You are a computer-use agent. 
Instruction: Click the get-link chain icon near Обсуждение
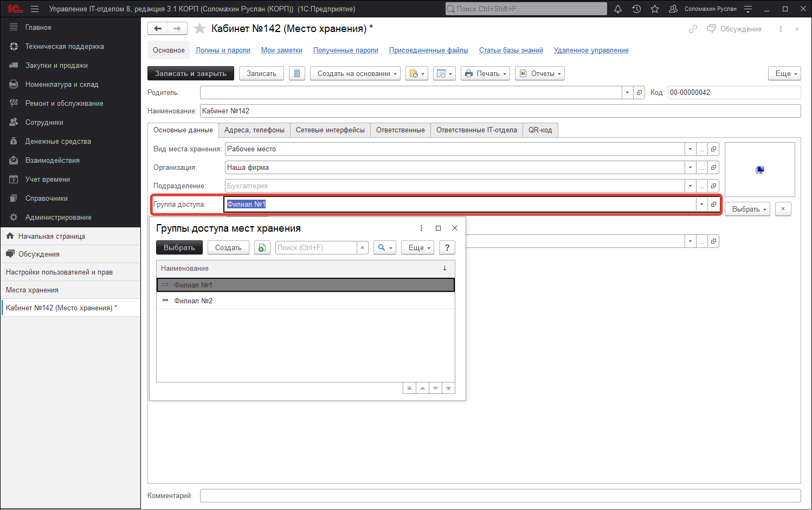coord(693,29)
